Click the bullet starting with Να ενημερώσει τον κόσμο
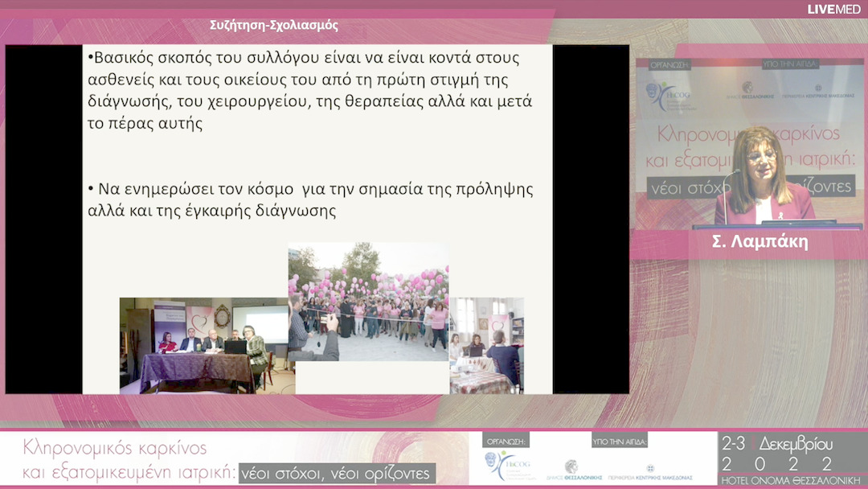 coord(310,200)
